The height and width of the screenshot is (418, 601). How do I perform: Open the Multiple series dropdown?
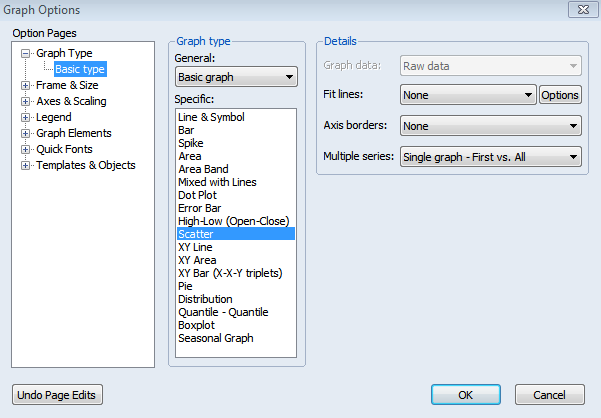(490, 157)
